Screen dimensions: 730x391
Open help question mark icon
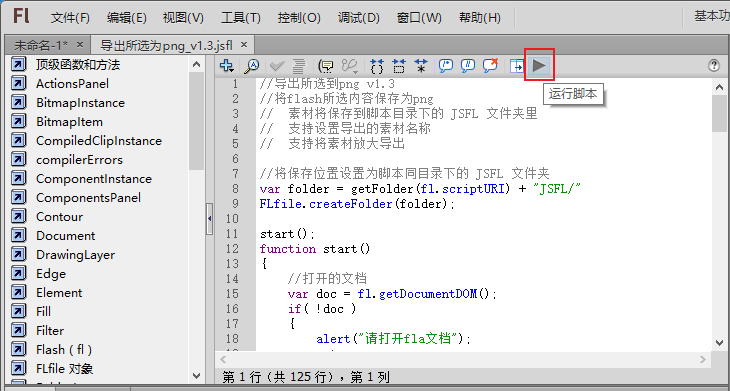tap(714, 66)
